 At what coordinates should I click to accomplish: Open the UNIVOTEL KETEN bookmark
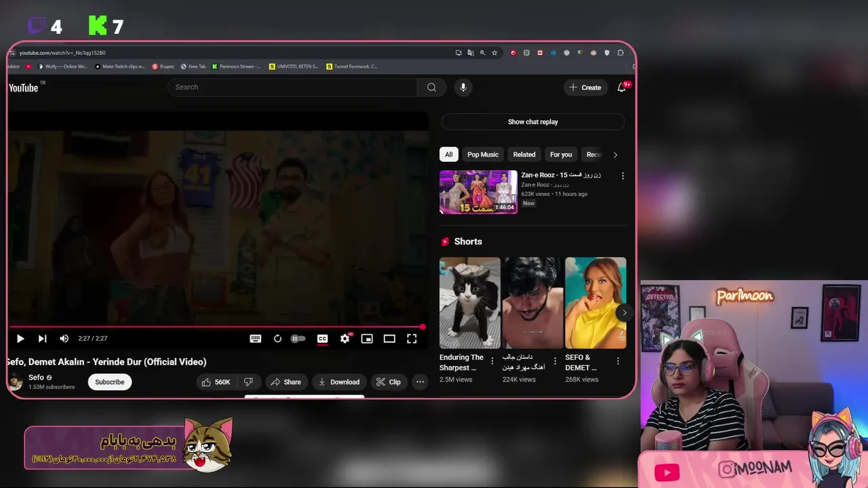(294, 66)
